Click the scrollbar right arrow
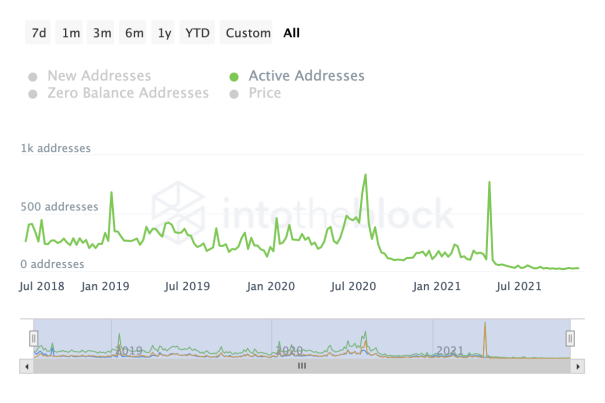 579,366
